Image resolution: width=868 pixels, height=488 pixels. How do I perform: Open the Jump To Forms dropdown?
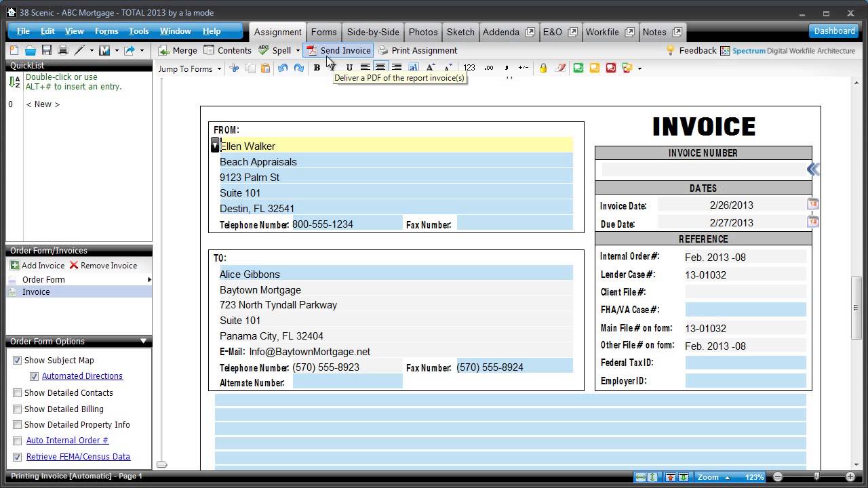pos(190,68)
